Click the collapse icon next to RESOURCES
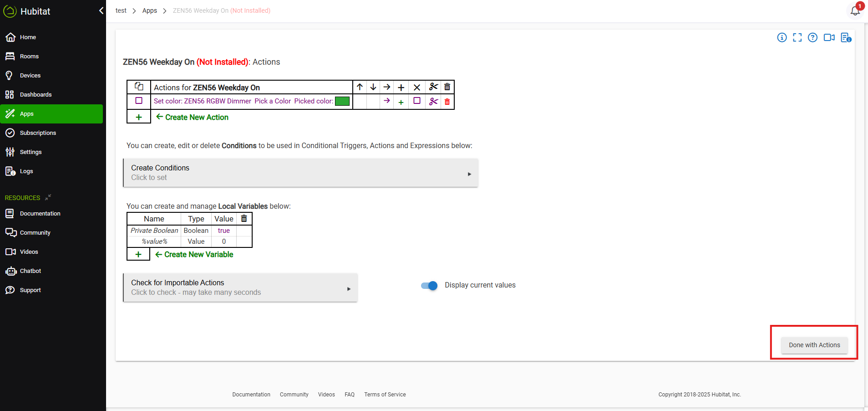 point(48,197)
